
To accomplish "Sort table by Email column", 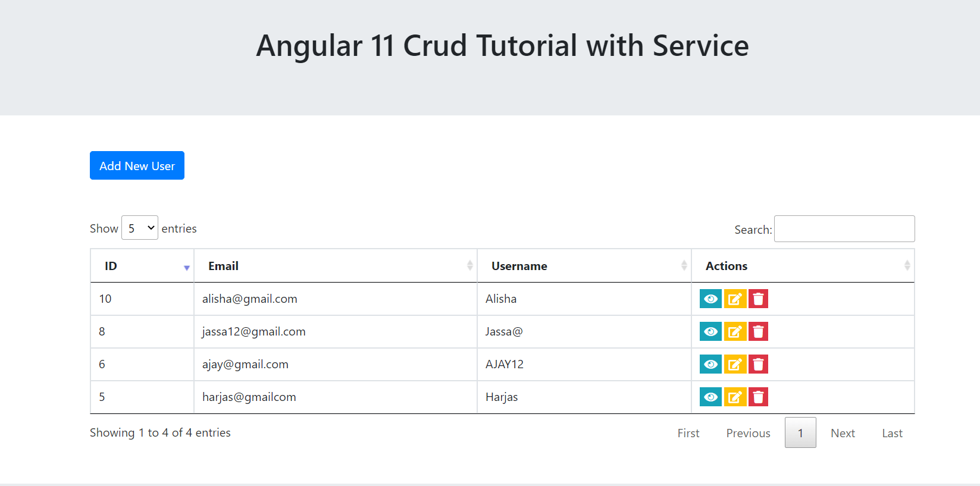I will pyautogui.click(x=335, y=266).
